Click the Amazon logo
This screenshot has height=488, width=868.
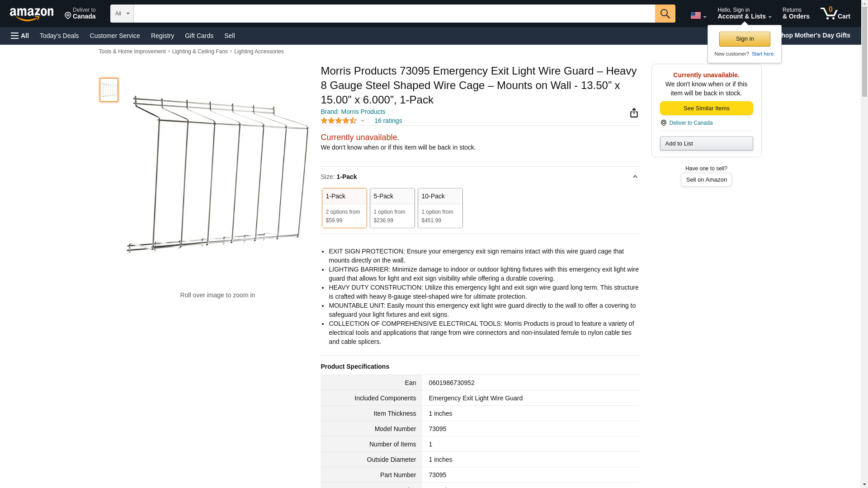[x=32, y=14]
